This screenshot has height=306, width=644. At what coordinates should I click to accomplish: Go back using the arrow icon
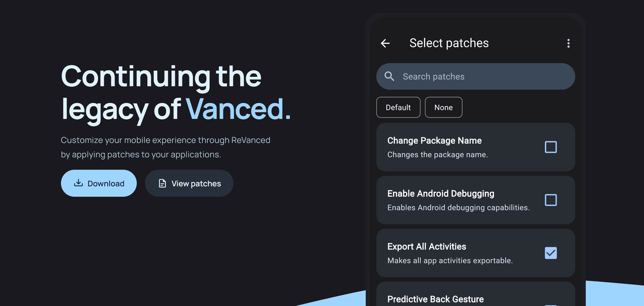tap(385, 43)
